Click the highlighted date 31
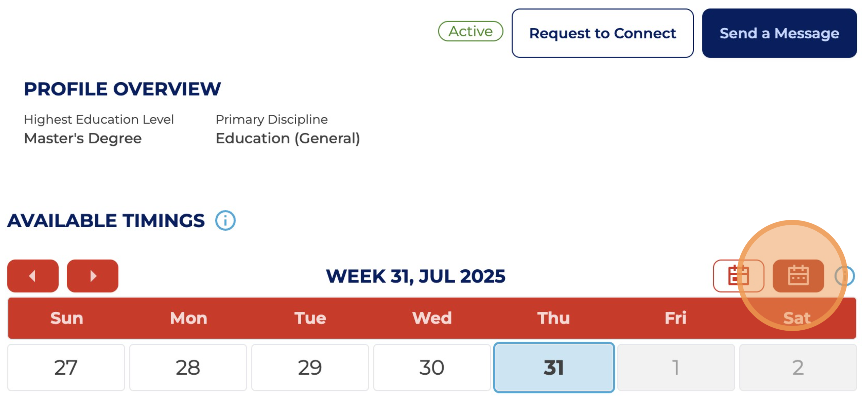This screenshot has width=868, height=404. click(x=554, y=367)
